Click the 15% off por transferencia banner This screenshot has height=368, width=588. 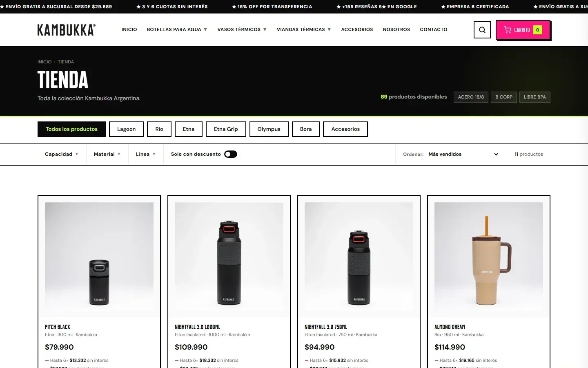(x=272, y=7)
